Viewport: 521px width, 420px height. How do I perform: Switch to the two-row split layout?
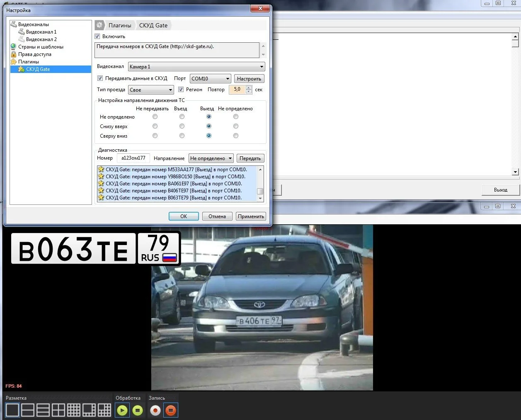[28, 410]
